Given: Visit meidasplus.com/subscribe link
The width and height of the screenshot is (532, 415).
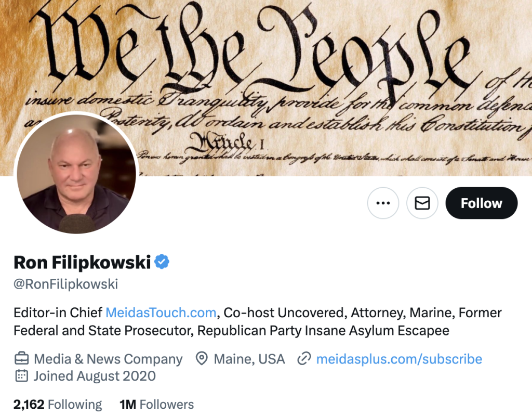Looking at the screenshot, I should click(x=399, y=359).
